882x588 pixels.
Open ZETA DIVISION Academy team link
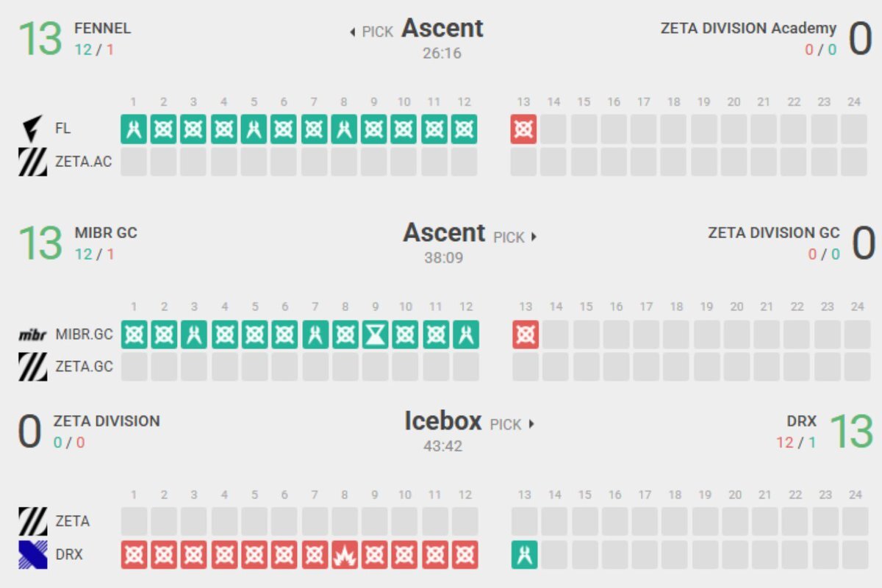748,29
